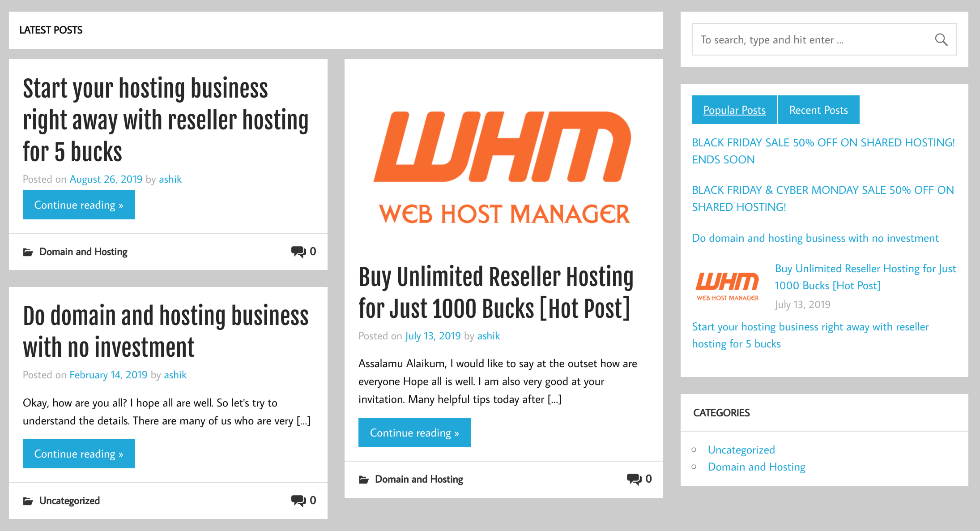
Task: Continue reading the no investment post
Action: pos(79,454)
